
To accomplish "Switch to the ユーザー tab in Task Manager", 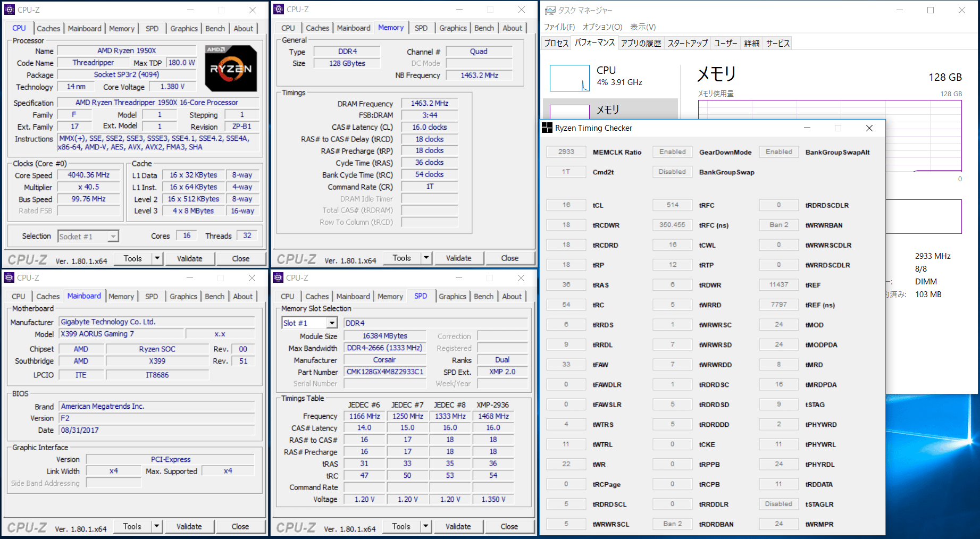I will tap(726, 43).
